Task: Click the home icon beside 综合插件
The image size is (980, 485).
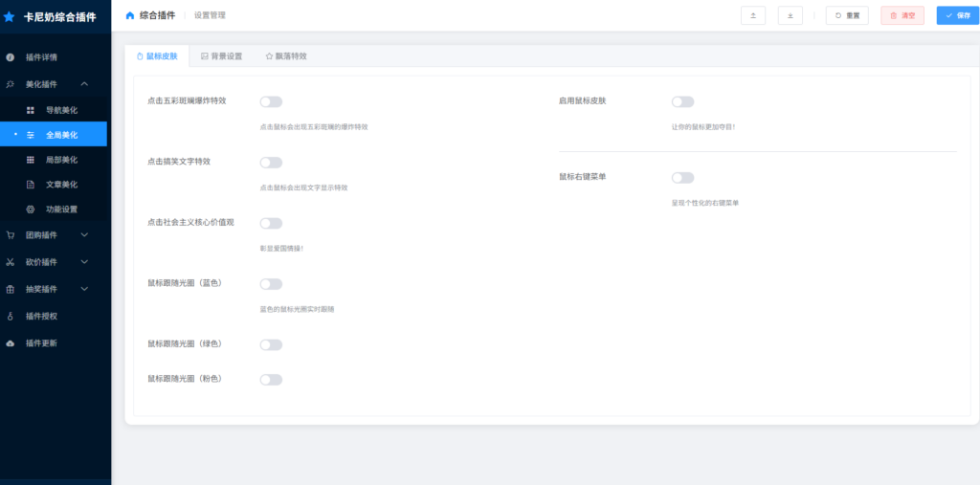Action: click(x=130, y=15)
